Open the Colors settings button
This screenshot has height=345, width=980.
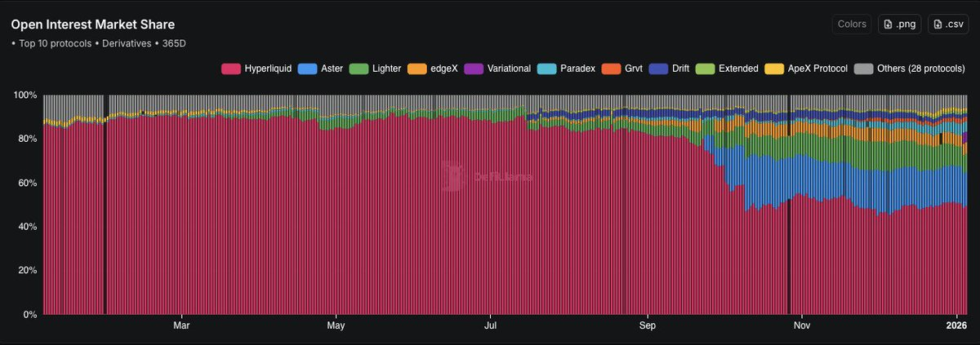(853, 24)
